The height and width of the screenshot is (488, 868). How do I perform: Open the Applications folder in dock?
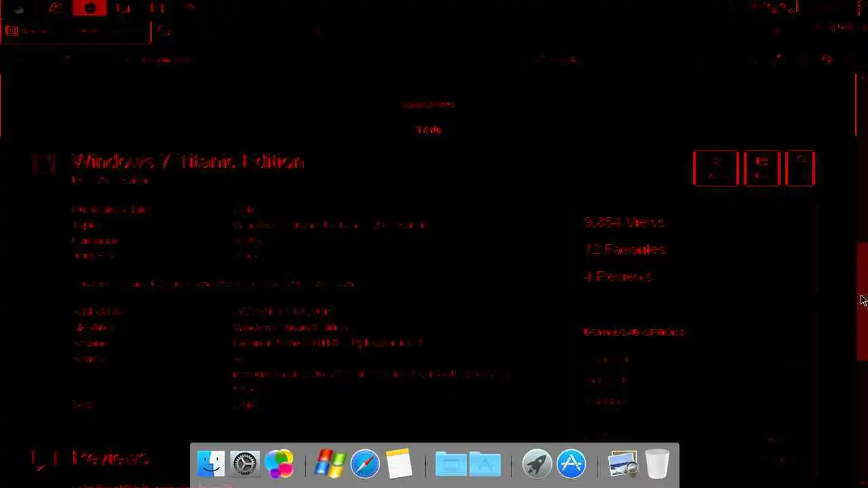click(x=485, y=464)
